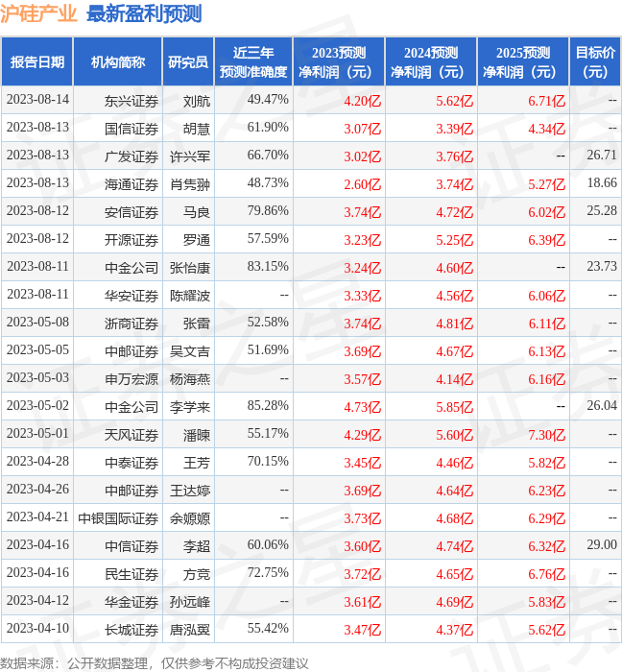Image resolution: width=622 pixels, height=672 pixels.
Task: Click researcher name 孙远峰
Action: [x=190, y=603]
